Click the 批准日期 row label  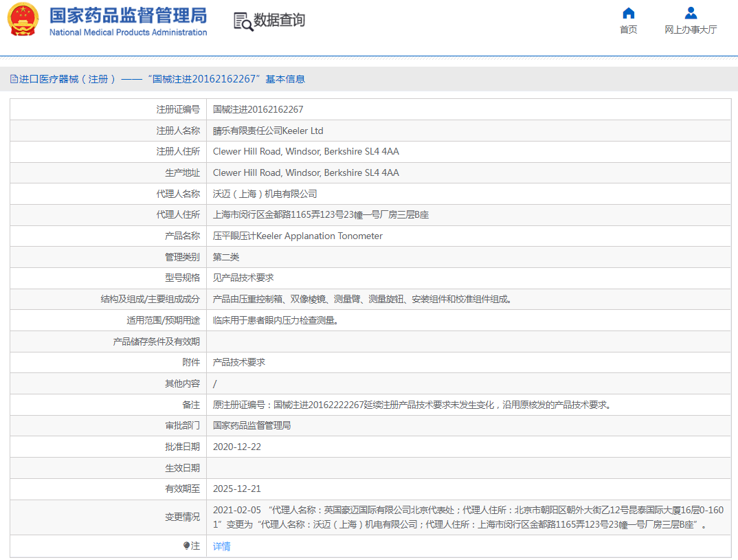tap(182, 447)
